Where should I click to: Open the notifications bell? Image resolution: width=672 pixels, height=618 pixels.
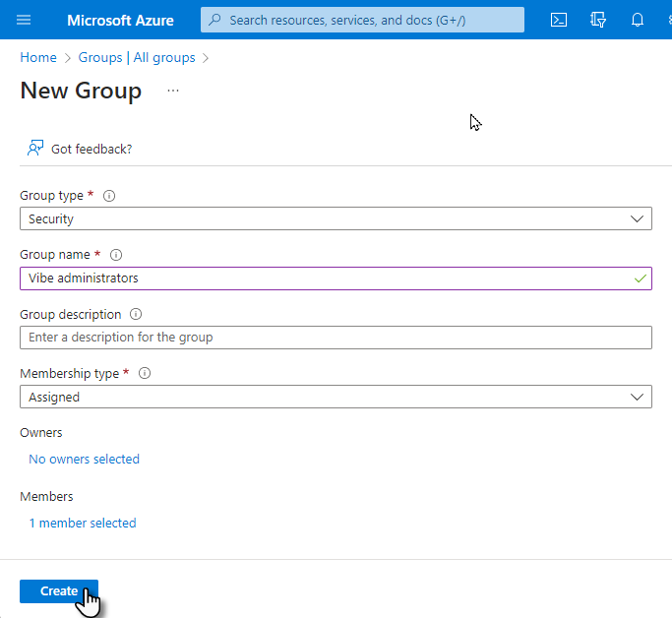638,20
